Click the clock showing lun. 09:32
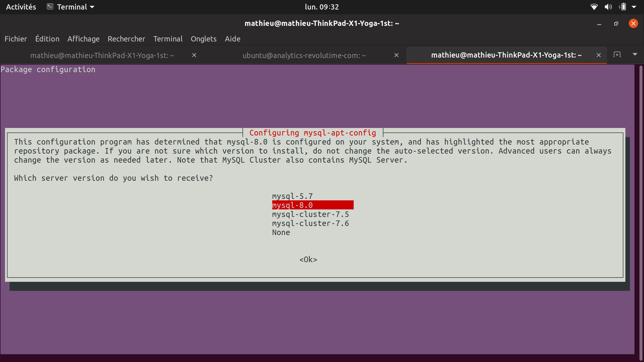644x362 pixels. (322, 7)
